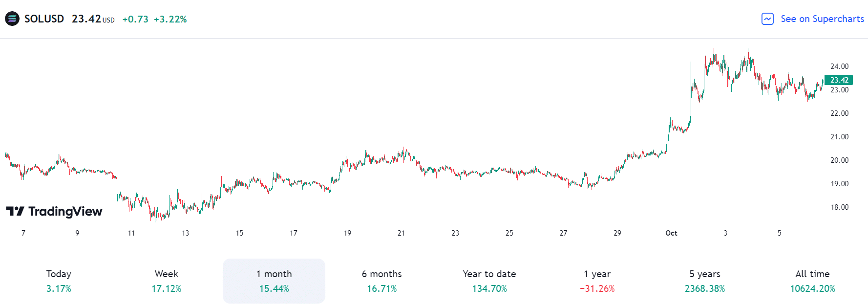
Task: Click date 21 on the time axis
Action: click(x=401, y=233)
